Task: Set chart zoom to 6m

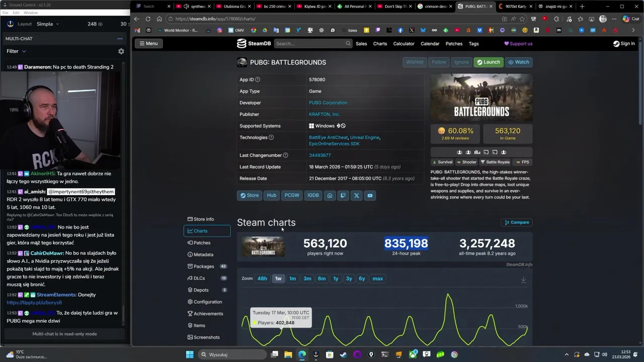Action: pyautogui.click(x=321, y=279)
